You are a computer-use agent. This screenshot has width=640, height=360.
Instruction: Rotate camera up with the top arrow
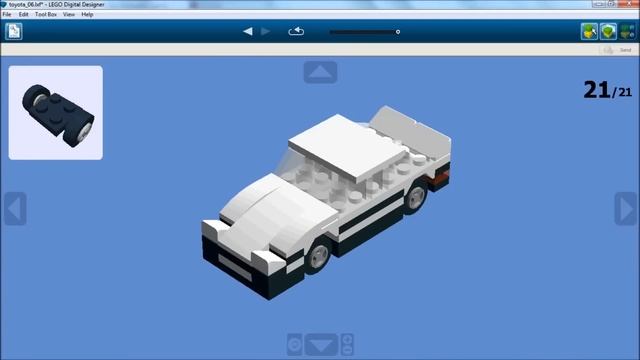(x=320, y=72)
